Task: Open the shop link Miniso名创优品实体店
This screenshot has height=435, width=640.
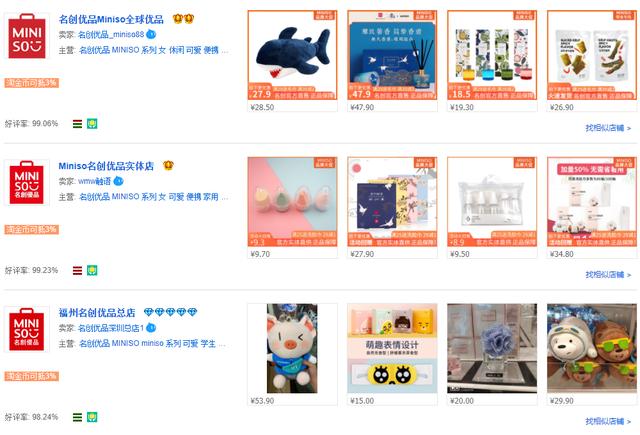Action: pyautogui.click(x=106, y=166)
